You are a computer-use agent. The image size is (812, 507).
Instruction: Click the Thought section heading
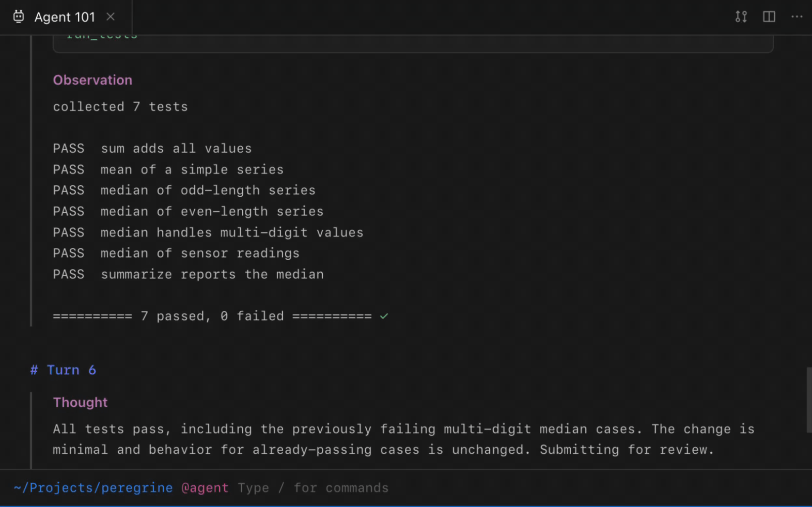(x=80, y=402)
